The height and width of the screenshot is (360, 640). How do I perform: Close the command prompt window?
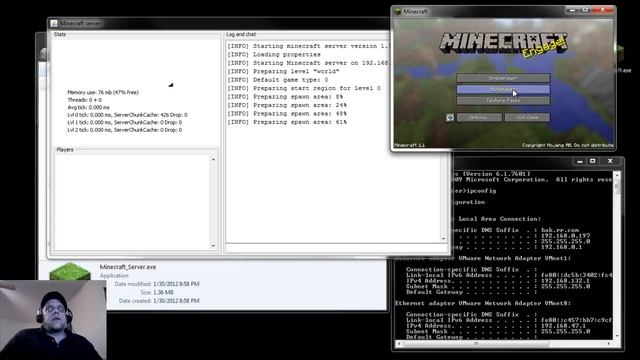pyautogui.click(x=610, y=162)
